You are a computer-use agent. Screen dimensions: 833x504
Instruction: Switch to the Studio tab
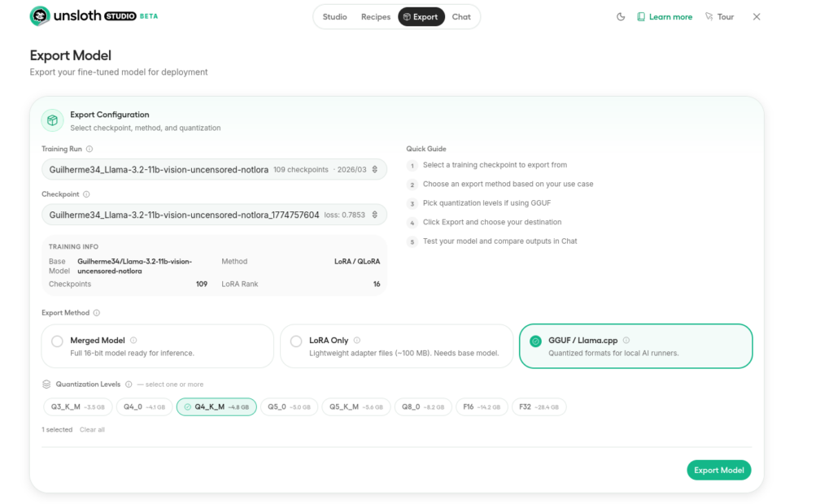[x=334, y=17]
